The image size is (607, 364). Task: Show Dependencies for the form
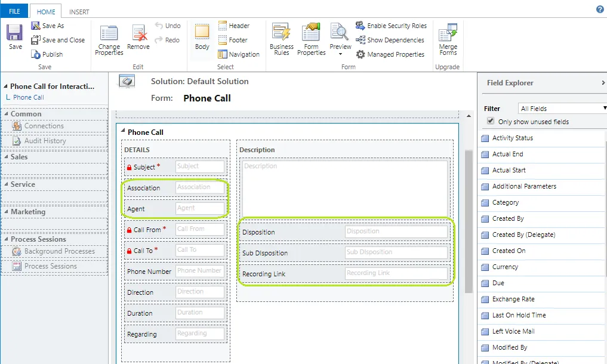pyautogui.click(x=390, y=40)
